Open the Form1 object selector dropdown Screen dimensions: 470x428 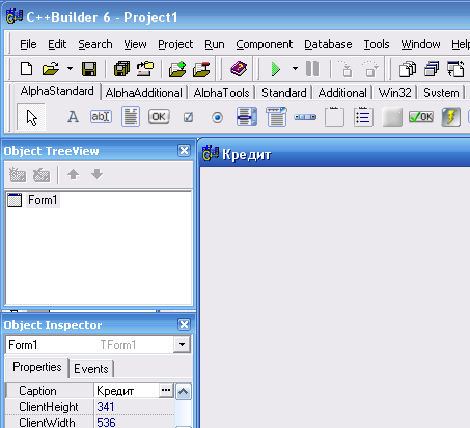coord(182,345)
